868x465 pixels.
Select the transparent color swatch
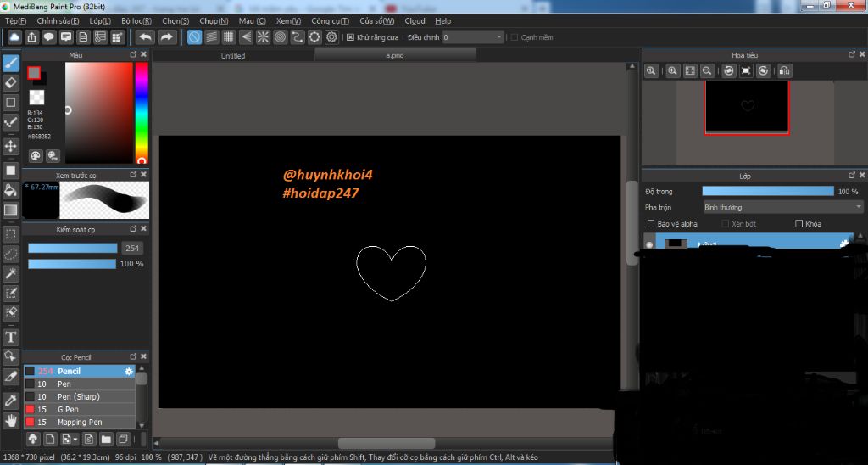[x=36, y=97]
